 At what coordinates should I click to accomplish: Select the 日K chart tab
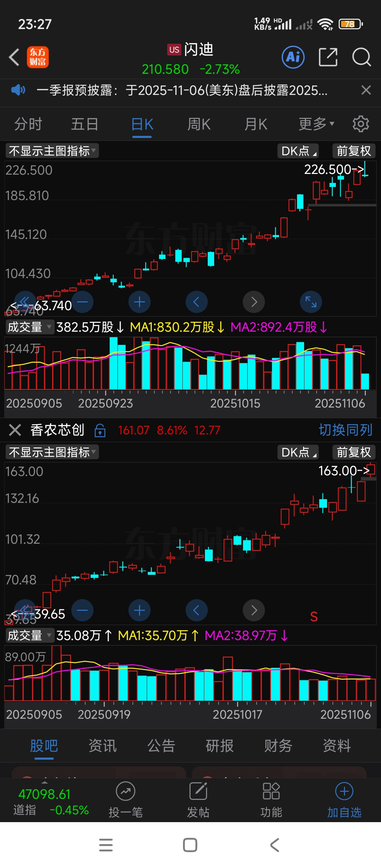click(142, 124)
